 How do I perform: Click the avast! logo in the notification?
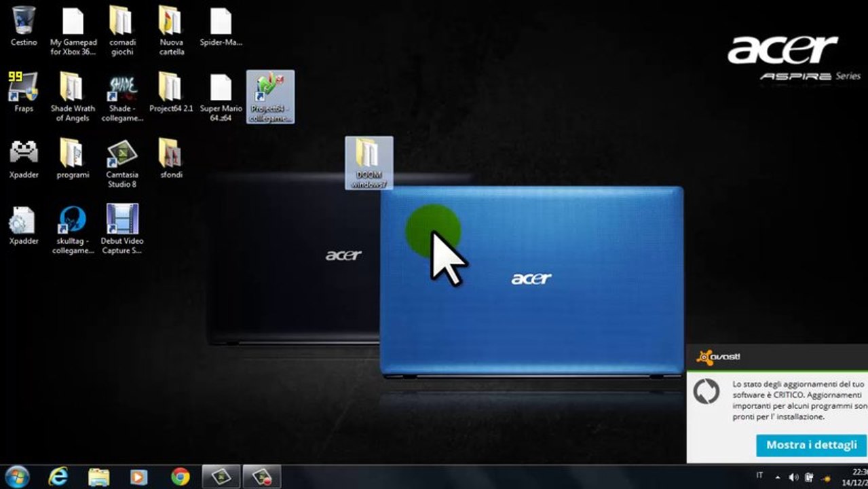(x=718, y=357)
